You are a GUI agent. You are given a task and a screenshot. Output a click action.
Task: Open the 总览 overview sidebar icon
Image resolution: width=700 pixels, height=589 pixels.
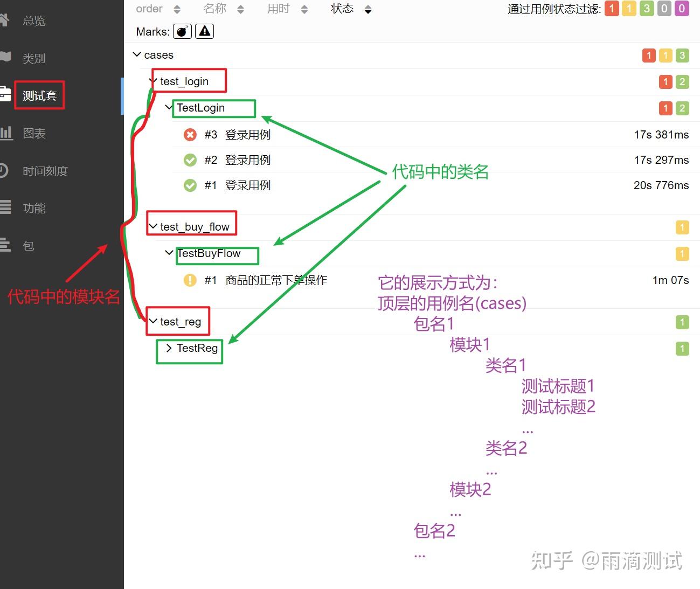click(x=4, y=20)
